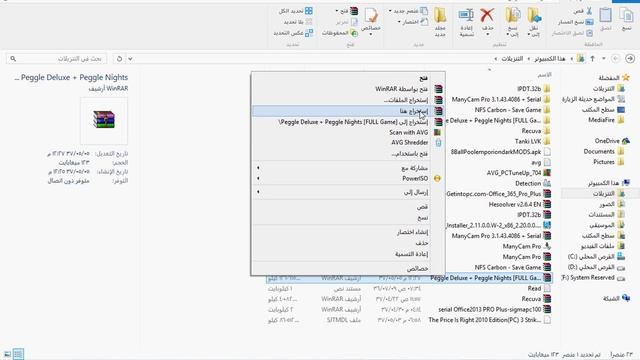Choose bold Open (فتح) at context menu top

348,78
